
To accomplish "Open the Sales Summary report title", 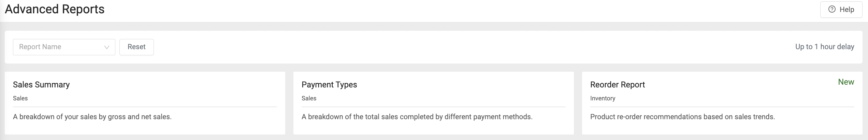I will pos(41,85).
